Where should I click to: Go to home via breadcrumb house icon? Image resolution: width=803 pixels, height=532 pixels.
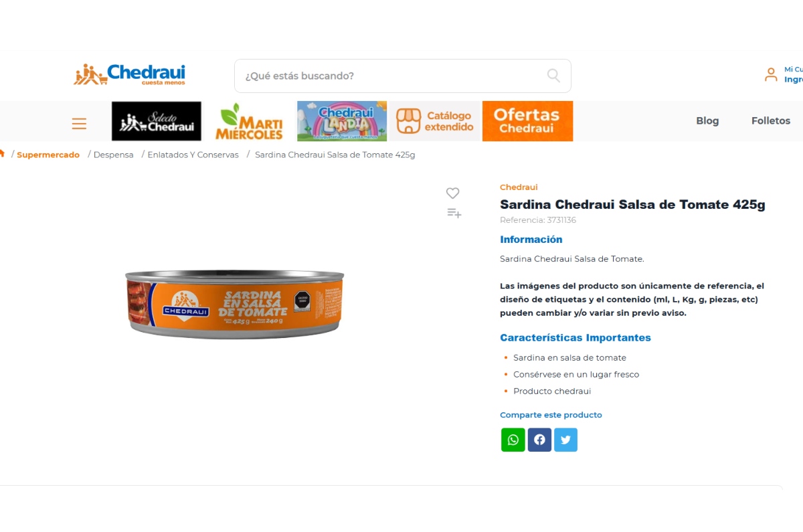(x=2, y=154)
